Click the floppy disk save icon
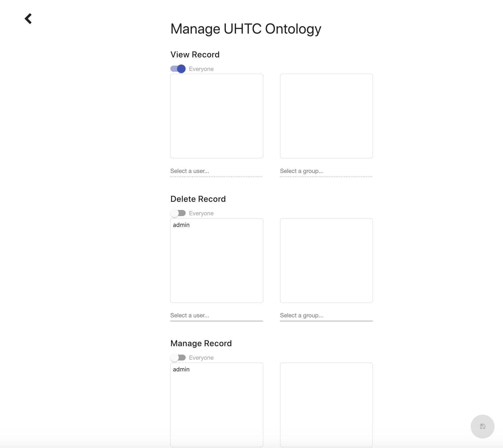 click(x=482, y=426)
